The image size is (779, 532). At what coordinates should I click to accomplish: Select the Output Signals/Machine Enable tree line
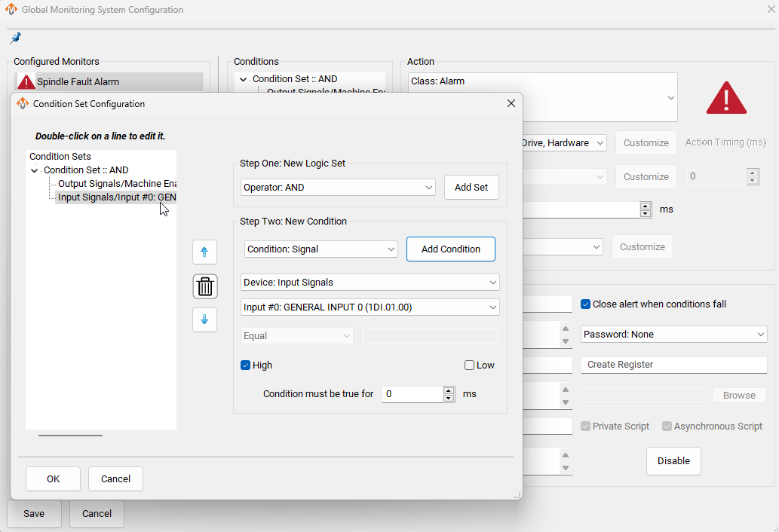tap(117, 184)
